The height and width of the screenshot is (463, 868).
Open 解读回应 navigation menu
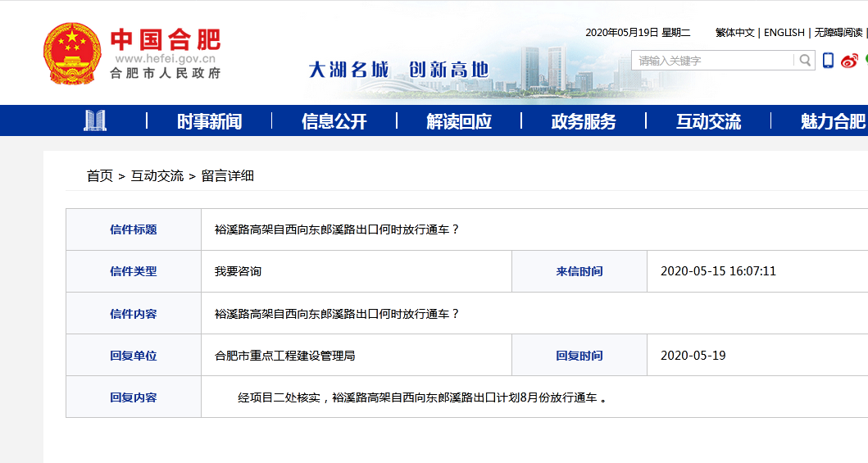click(459, 121)
